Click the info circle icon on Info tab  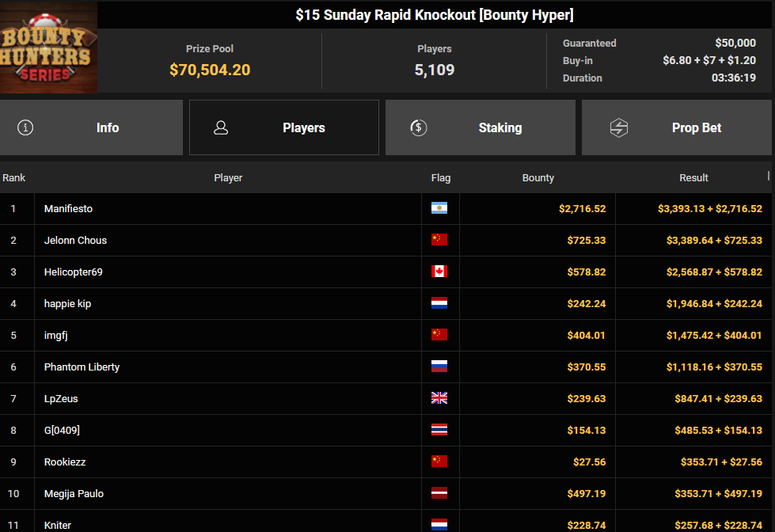click(25, 127)
